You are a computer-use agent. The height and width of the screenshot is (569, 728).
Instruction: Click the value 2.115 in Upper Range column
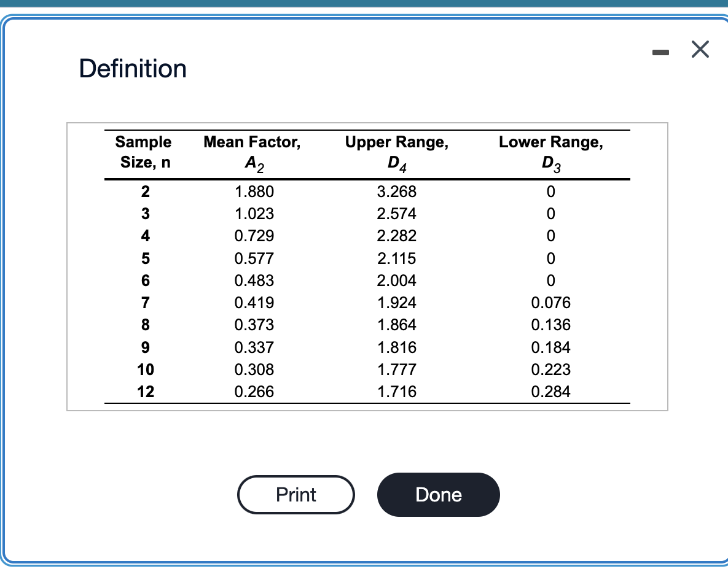click(397, 258)
